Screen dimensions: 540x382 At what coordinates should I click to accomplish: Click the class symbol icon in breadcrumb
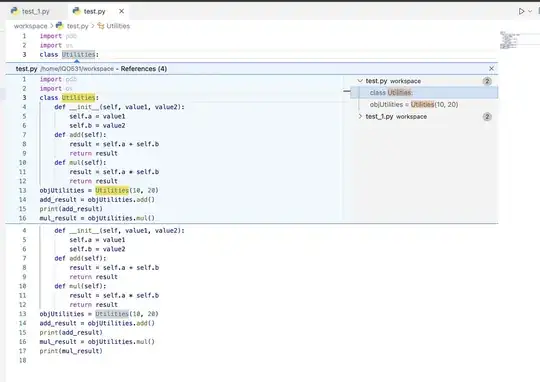click(x=101, y=26)
